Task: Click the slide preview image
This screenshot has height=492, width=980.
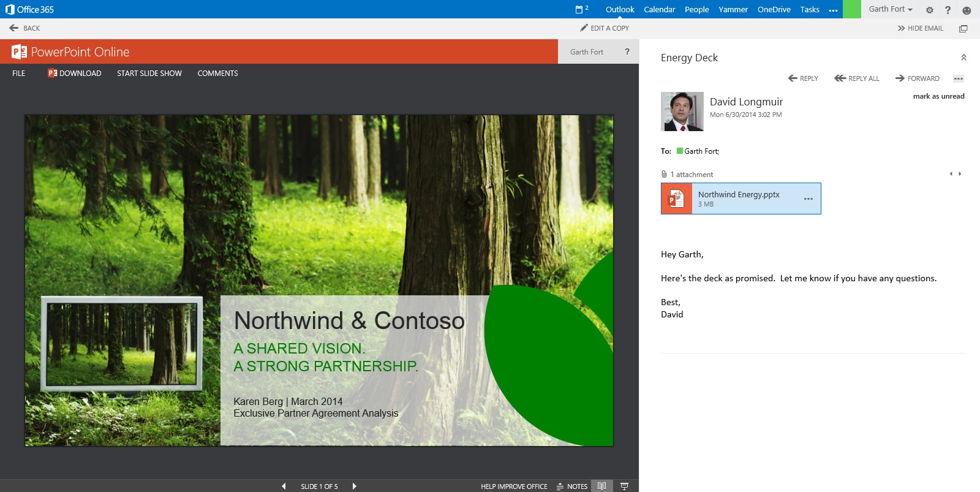Action: tap(319, 281)
